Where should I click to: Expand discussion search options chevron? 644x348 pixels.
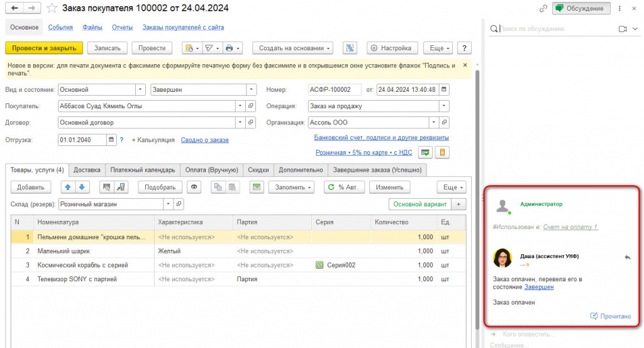coord(635,29)
